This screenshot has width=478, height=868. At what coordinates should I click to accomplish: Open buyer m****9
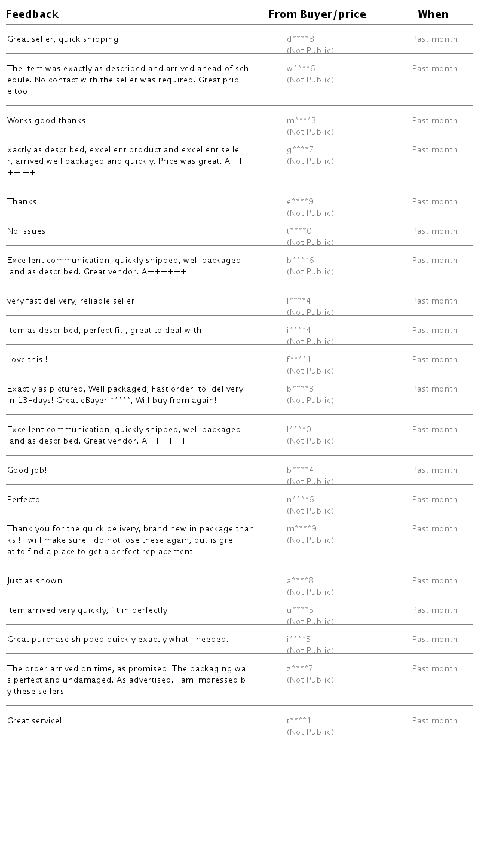pyautogui.click(x=302, y=529)
